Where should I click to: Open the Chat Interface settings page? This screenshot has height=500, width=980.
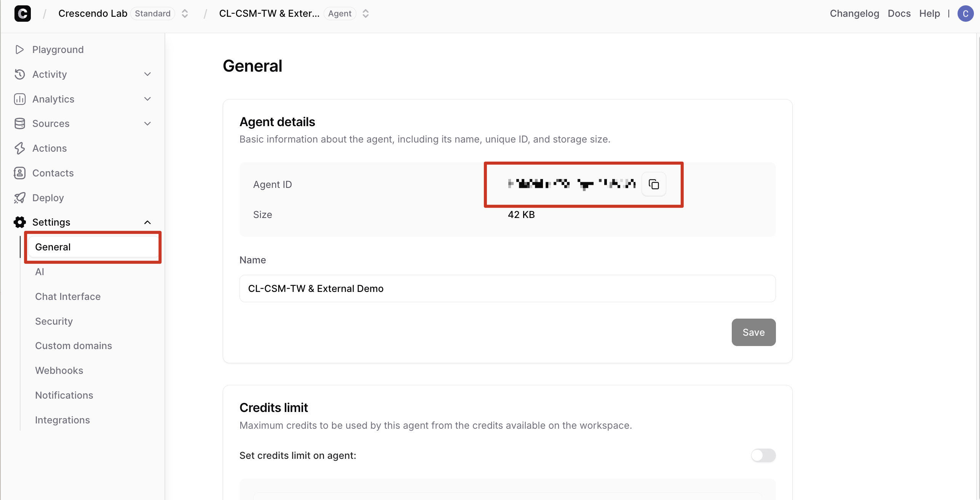tap(68, 296)
